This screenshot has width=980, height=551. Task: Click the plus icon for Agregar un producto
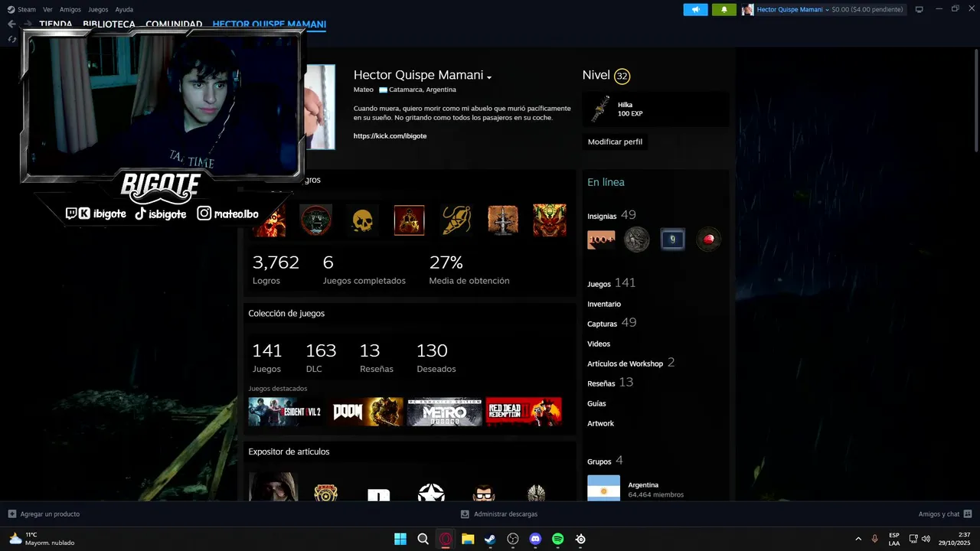[11, 514]
